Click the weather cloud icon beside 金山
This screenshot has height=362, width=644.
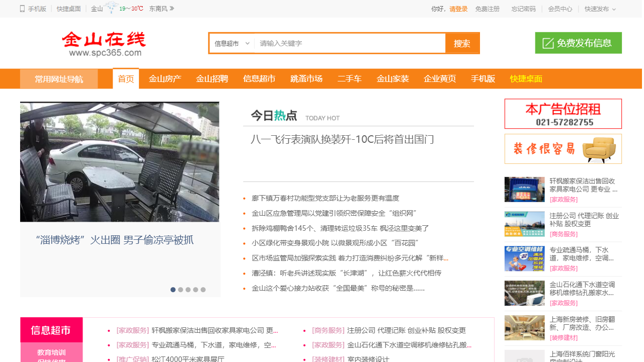[x=111, y=8]
